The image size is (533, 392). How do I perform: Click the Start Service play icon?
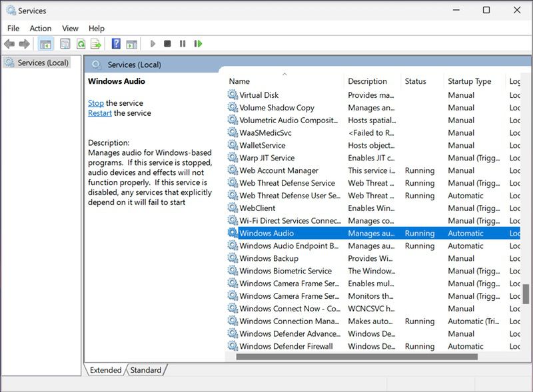(153, 43)
